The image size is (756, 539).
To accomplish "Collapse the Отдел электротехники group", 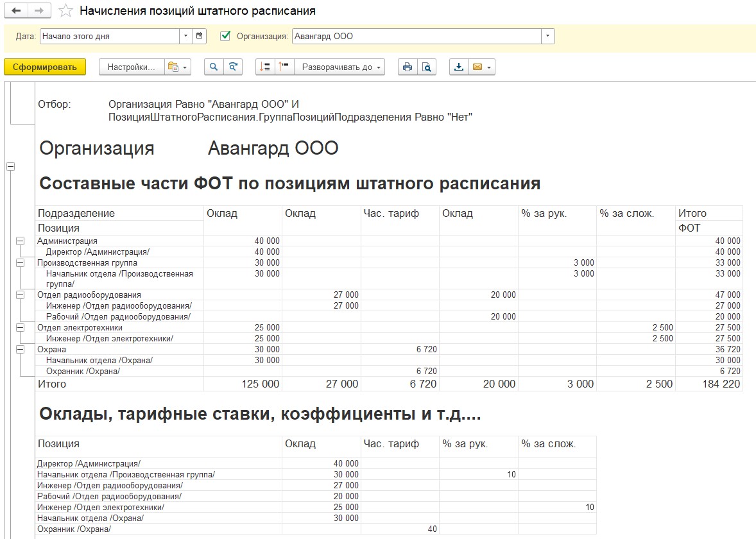I will pos(21,327).
